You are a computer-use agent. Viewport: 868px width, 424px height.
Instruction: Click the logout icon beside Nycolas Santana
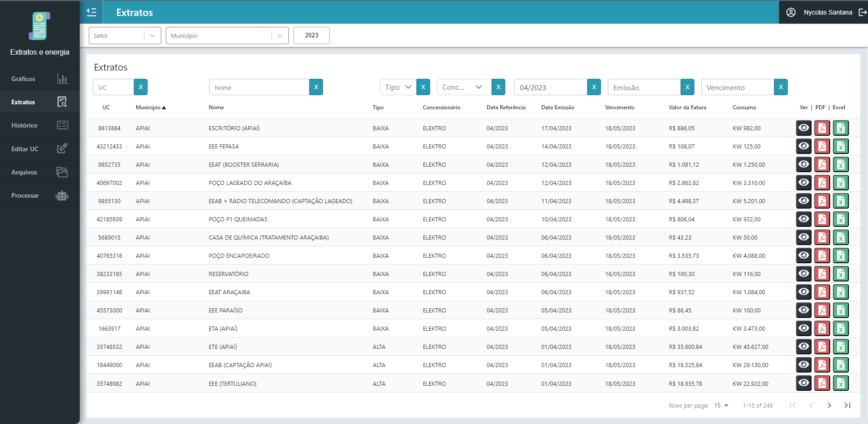[x=862, y=12]
